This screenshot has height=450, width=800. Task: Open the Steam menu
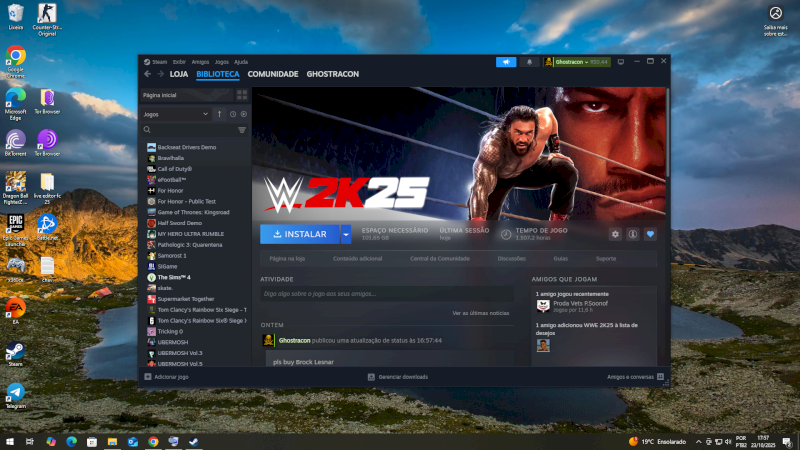159,62
